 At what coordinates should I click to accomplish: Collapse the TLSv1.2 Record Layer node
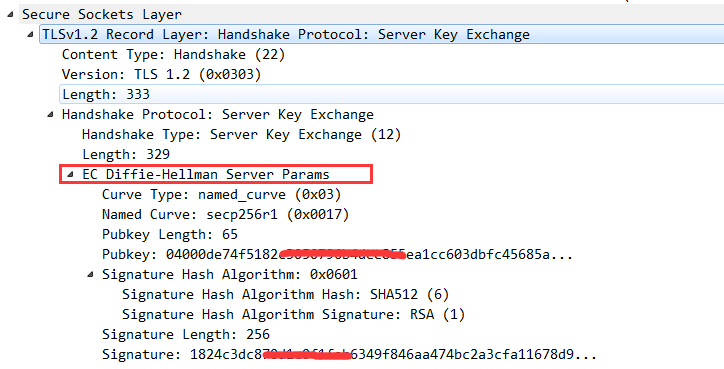pyautogui.click(x=30, y=34)
